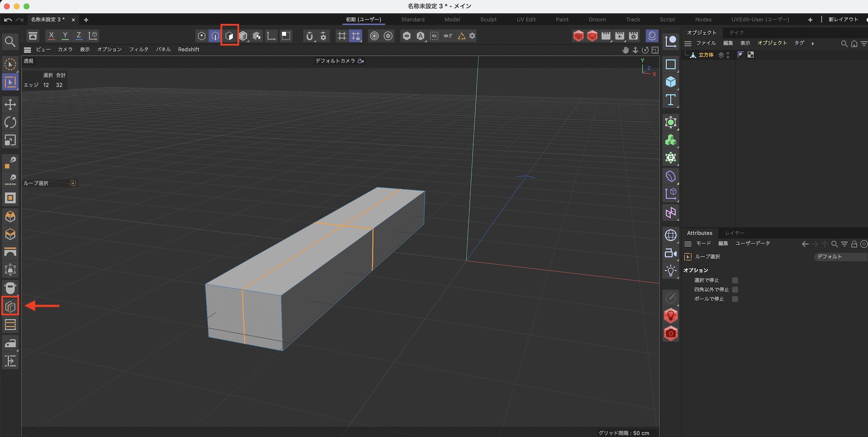The image size is (868, 437).
Task: Switch to polygon mode in top toolbar
Action: click(230, 36)
